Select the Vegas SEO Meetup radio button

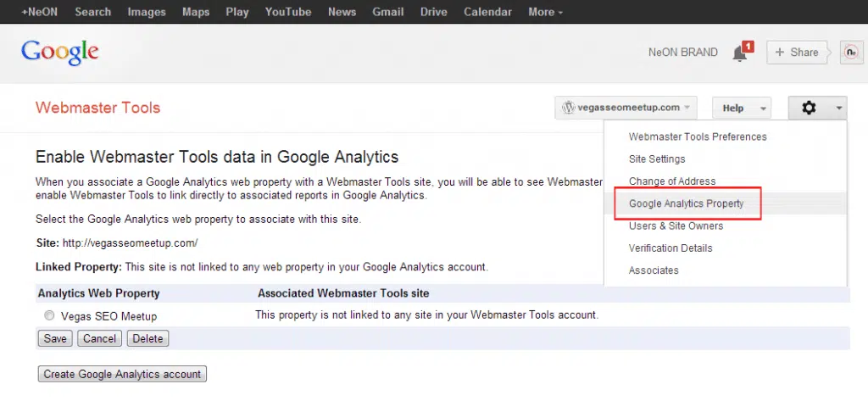(49, 316)
